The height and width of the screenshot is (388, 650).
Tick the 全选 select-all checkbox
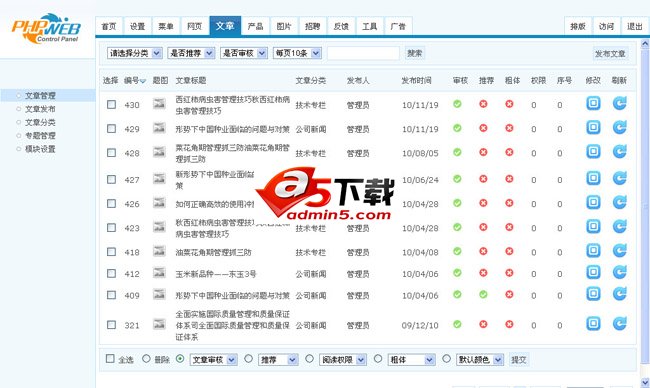click(110, 359)
